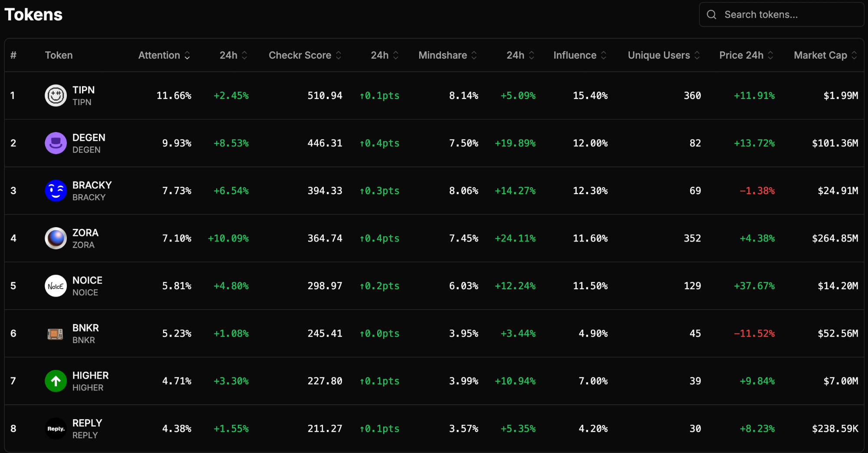
Task: Click REPLY attention value 4.38%
Action: tap(177, 429)
